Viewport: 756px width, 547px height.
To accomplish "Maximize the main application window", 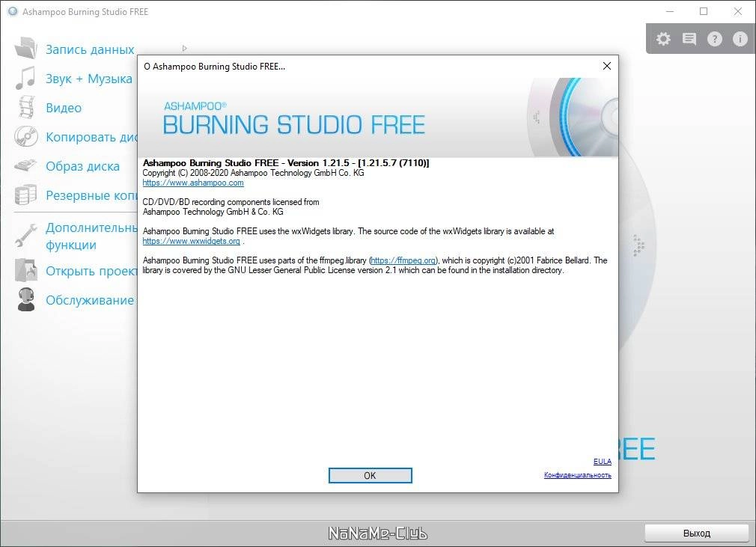I will pos(704,11).
